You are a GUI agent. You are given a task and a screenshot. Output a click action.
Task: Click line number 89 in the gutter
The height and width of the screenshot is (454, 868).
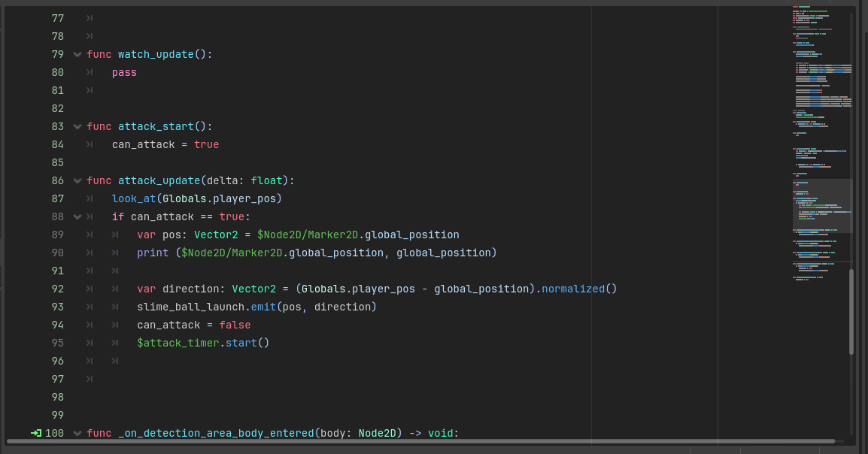[x=58, y=235]
